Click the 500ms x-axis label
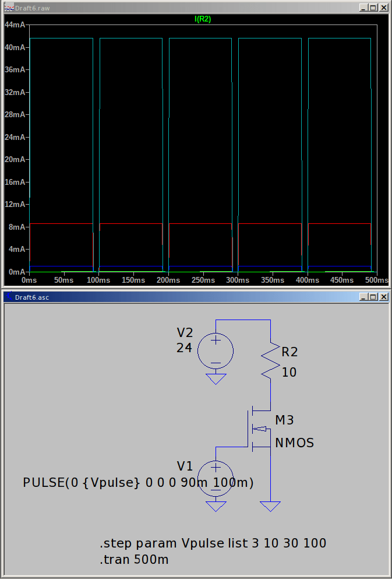Screen dimensions: 392x579 coord(377,280)
